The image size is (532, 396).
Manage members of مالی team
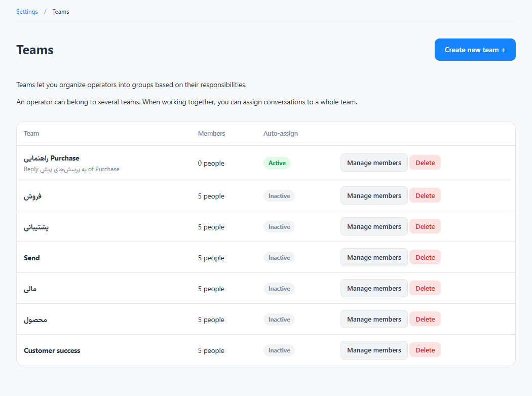[374, 288]
